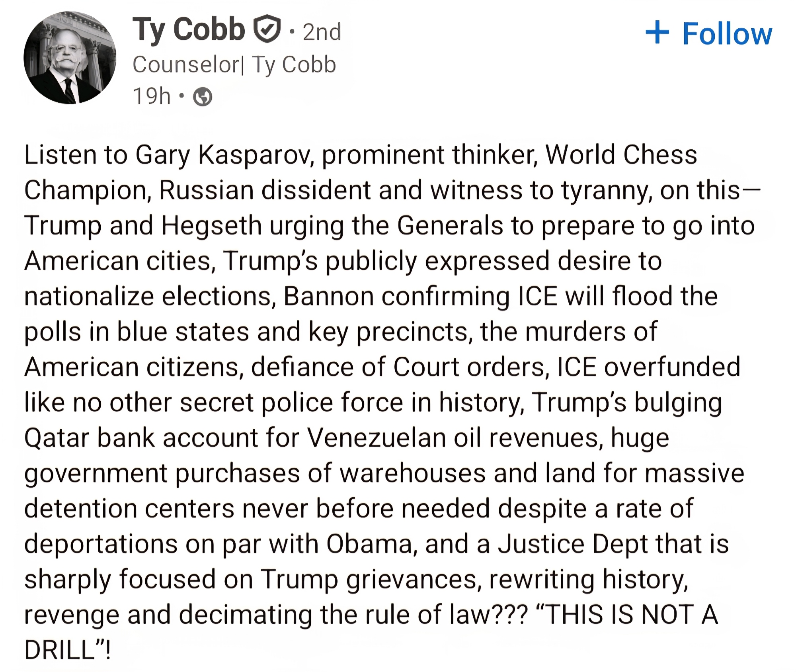Click the verified shield badge icon
Image resolution: width=796 pixels, height=672 pixels.
267,29
